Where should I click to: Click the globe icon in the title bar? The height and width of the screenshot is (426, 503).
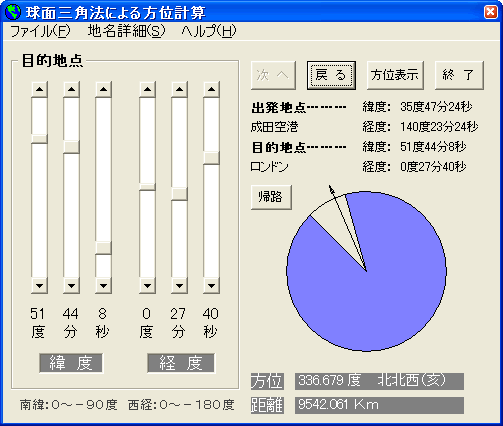point(13,12)
